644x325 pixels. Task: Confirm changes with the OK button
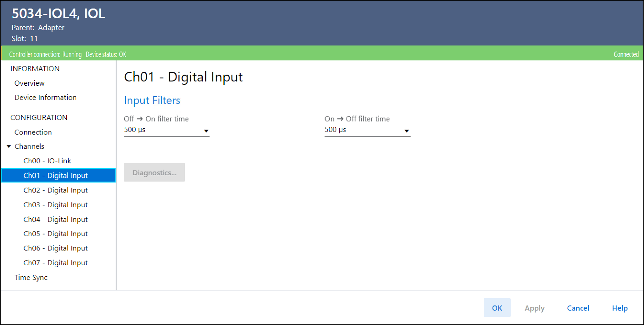click(x=497, y=308)
